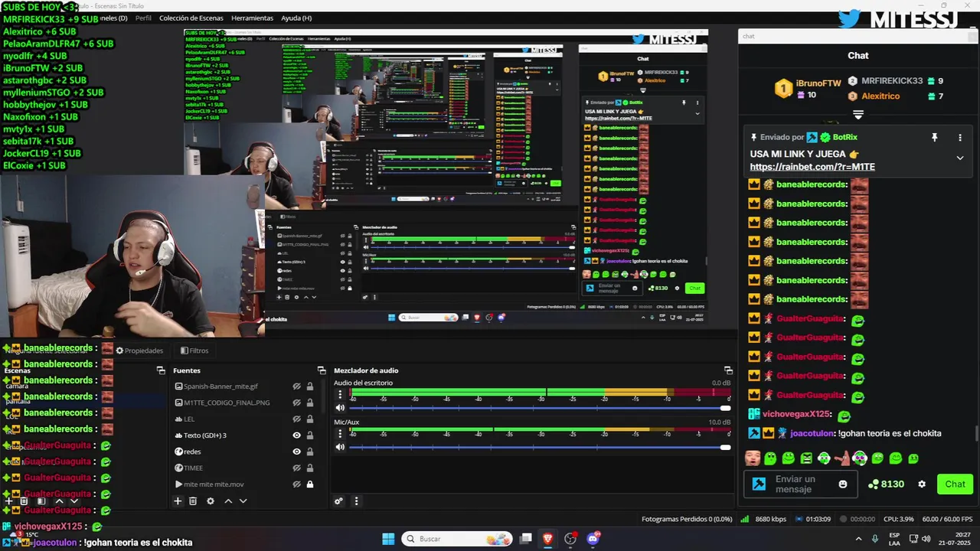Undock the Fuentes panel with its pop-out icon
Image resolution: width=980 pixels, height=551 pixels.
point(322,370)
